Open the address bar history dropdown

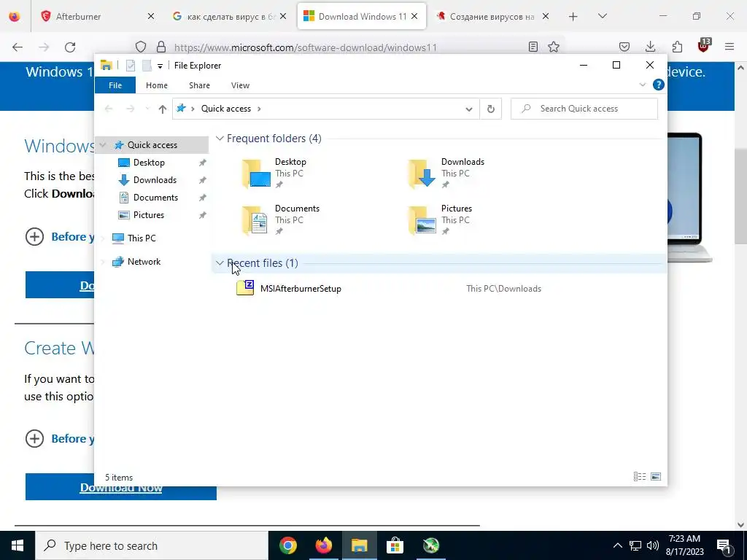tap(469, 109)
